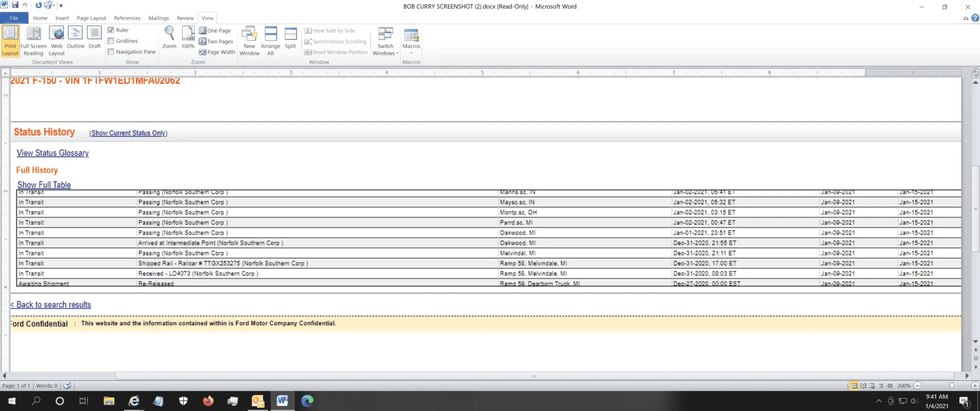Open Firefox from the taskbar
The width and height of the screenshot is (980, 411).
pos(208,401)
